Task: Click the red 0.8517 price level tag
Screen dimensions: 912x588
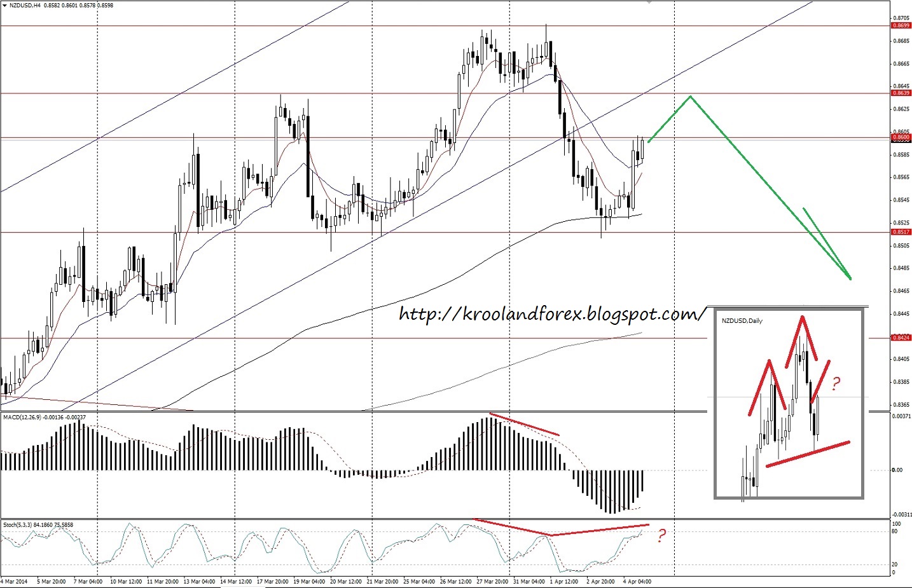Action: pyautogui.click(x=901, y=232)
